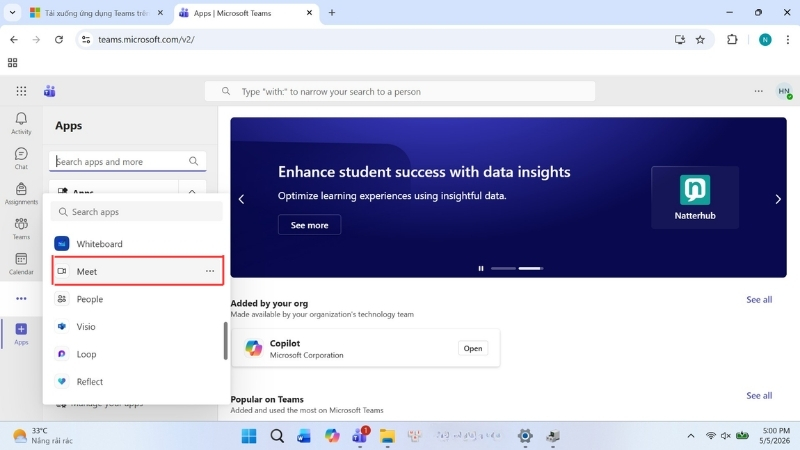This screenshot has width=800, height=450.
Task: Select the Apps icon in the sidebar
Action: point(21,334)
